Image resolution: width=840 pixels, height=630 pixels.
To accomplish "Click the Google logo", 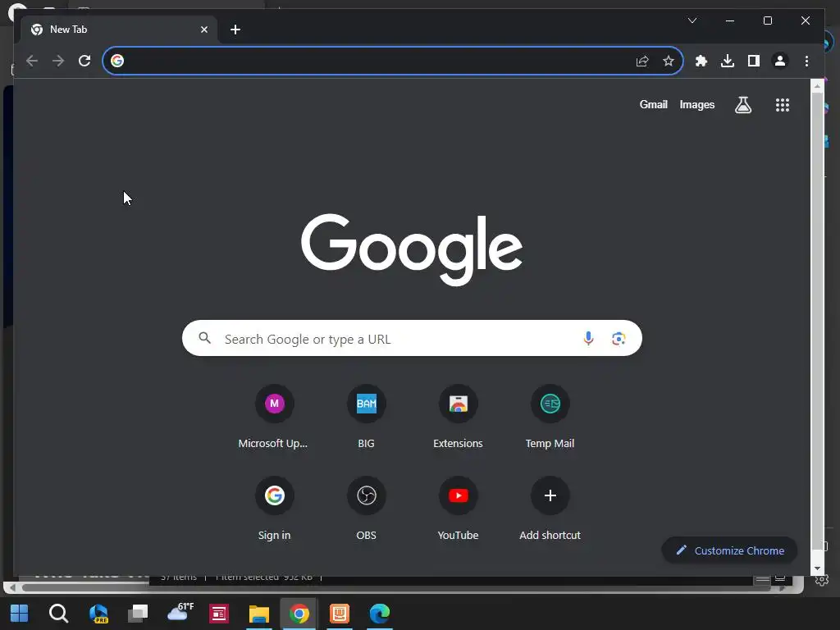I will (x=412, y=249).
